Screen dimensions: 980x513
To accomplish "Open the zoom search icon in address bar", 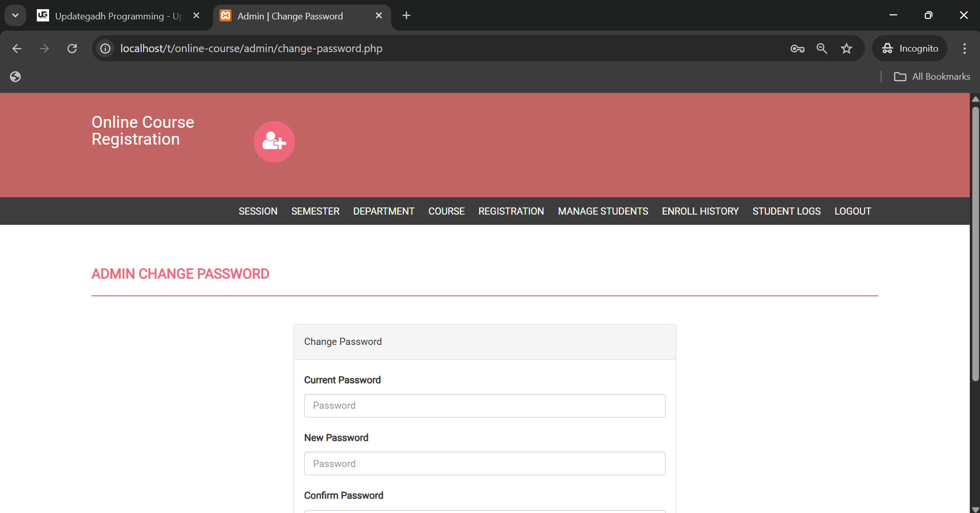I will (x=822, y=49).
